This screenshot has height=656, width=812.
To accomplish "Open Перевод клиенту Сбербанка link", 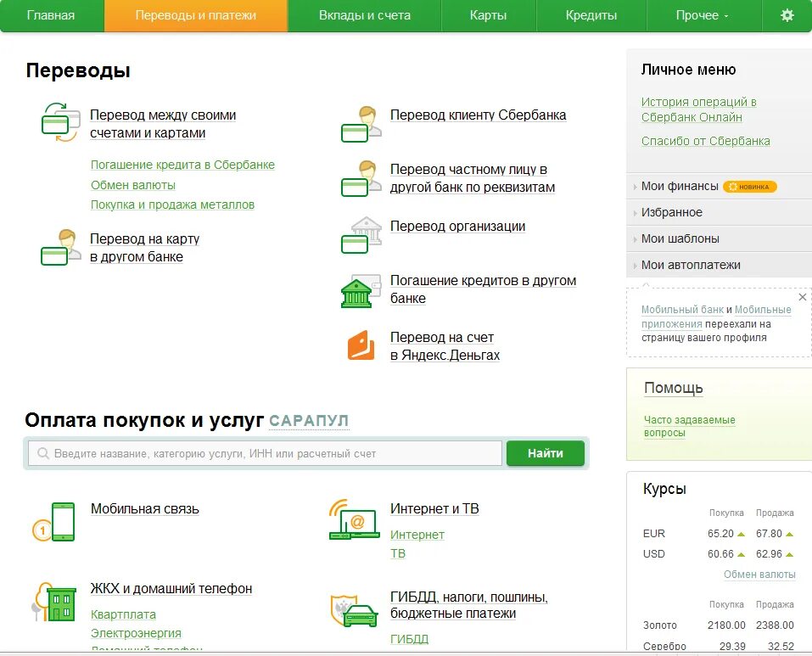I will coord(478,115).
